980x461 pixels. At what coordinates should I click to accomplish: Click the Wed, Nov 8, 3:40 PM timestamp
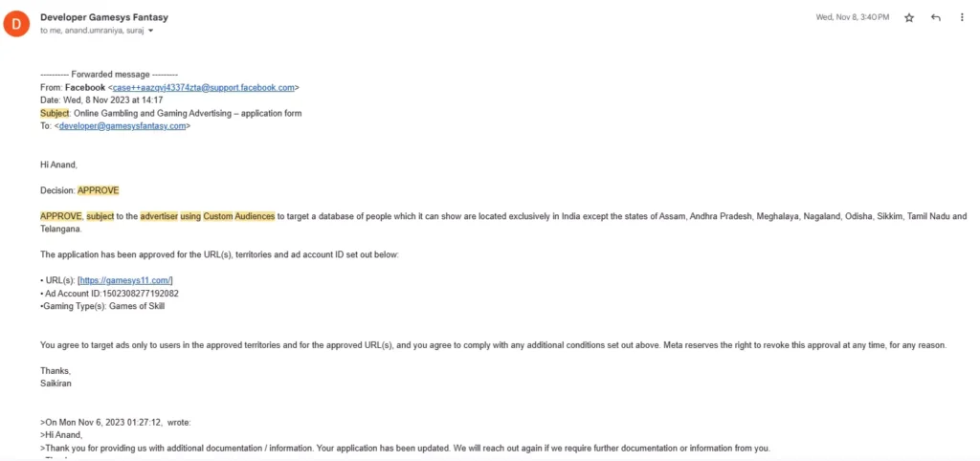(x=854, y=18)
